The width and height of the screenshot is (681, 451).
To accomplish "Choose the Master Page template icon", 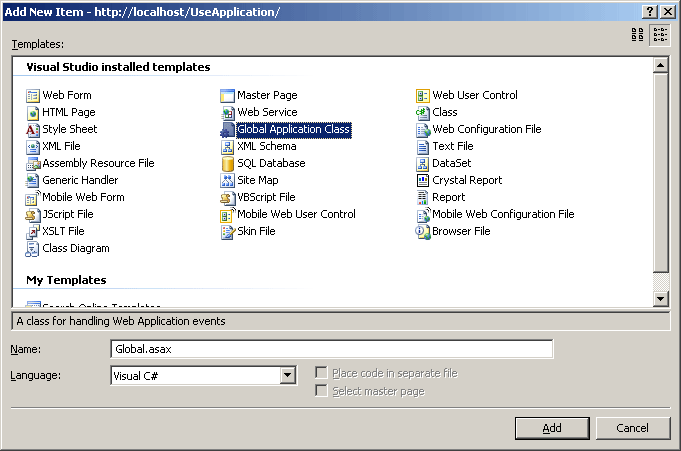I will pos(228,96).
